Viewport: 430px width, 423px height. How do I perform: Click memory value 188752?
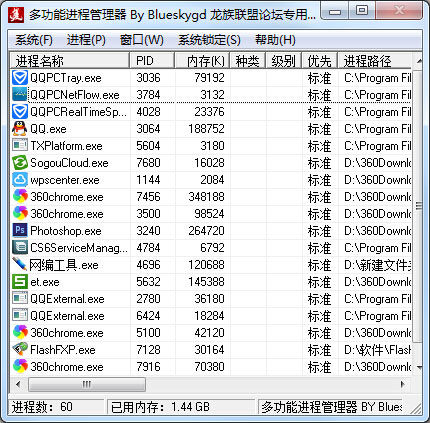206,129
